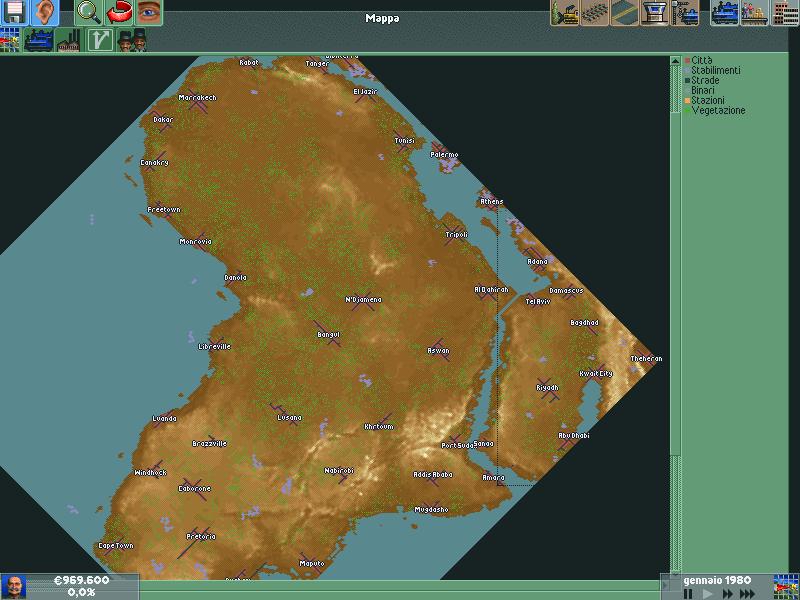The image size is (800, 600).
Task: Click the Athens city label
Action: tap(492, 202)
